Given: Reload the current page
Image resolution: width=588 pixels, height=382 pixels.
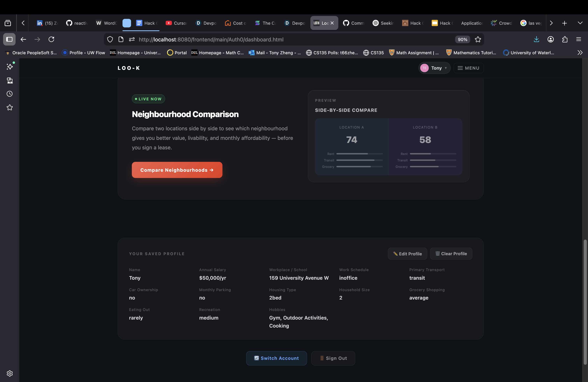Looking at the screenshot, I should point(51,39).
